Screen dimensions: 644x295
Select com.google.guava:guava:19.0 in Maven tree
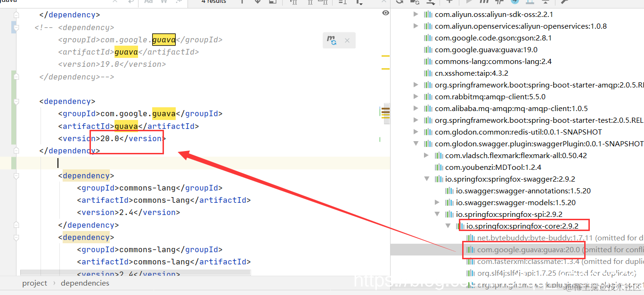pyautogui.click(x=486, y=50)
